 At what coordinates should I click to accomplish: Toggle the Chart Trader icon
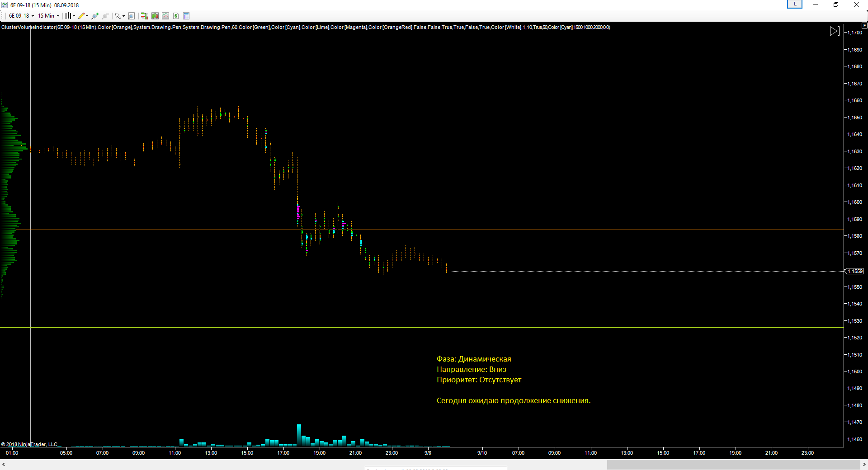point(144,16)
